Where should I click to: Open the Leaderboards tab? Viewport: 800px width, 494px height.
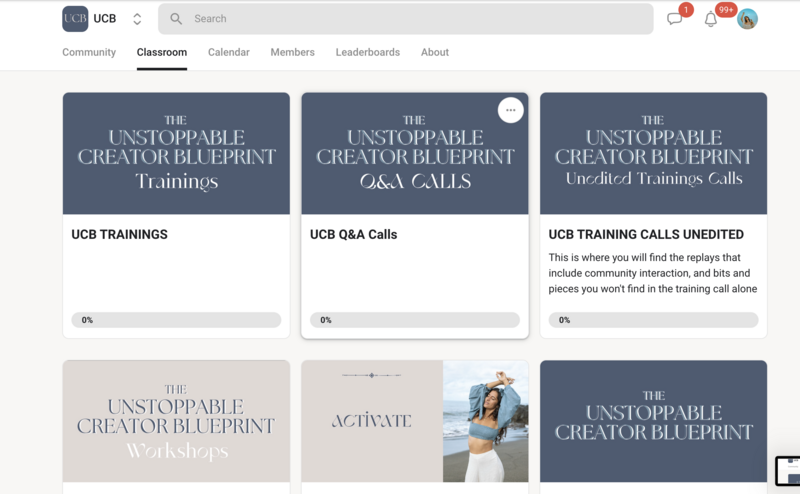click(367, 52)
